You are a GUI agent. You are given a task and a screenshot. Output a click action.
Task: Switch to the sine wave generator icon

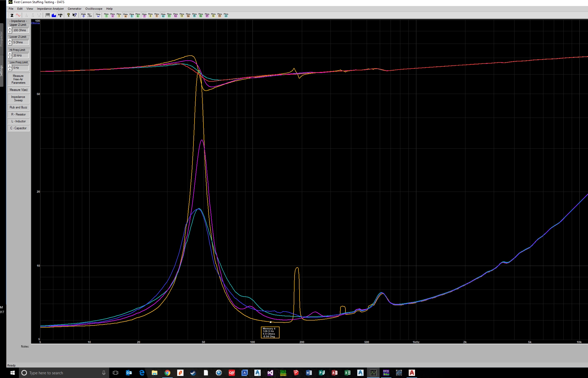pyautogui.click(x=18, y=15)
